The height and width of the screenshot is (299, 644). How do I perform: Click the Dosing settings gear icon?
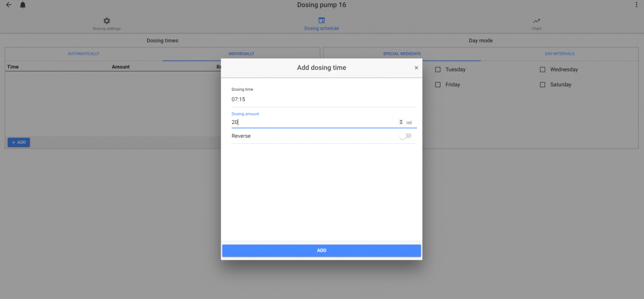pos(107,20)
